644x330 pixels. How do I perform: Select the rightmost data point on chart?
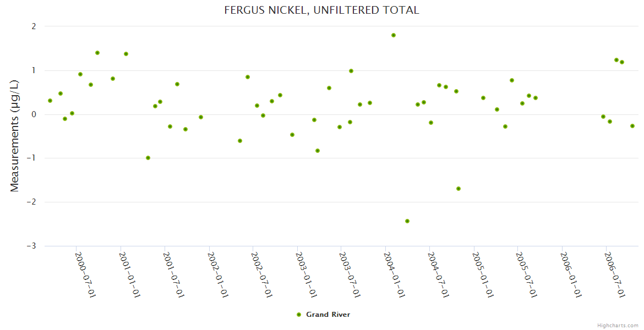pos(632,126)
